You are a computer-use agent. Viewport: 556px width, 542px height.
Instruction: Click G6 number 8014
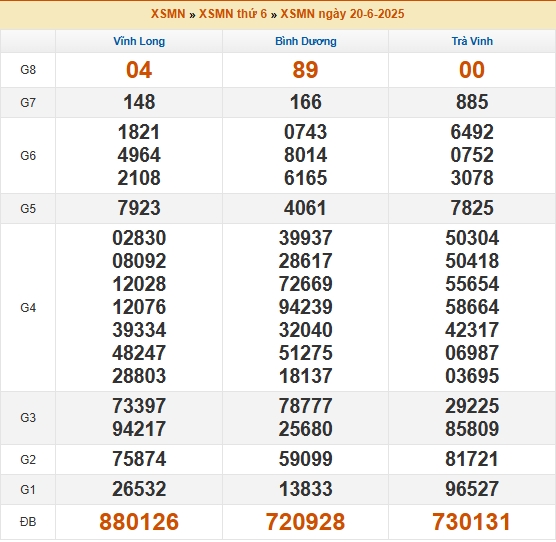coord(305,155)
